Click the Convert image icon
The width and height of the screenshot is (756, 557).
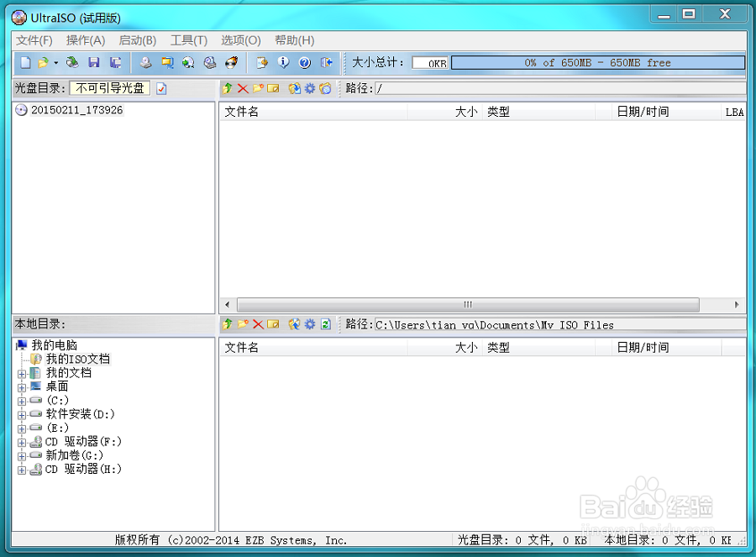(188, 63)
